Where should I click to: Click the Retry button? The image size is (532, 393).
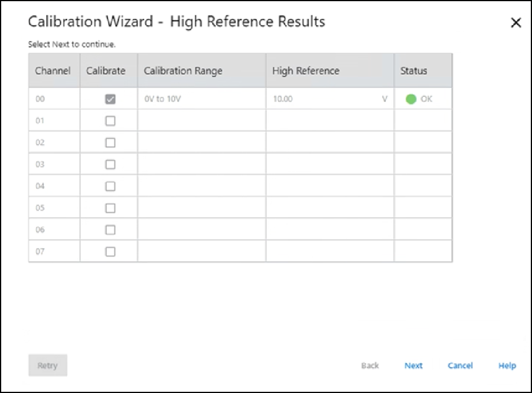[x=48, y=366]
